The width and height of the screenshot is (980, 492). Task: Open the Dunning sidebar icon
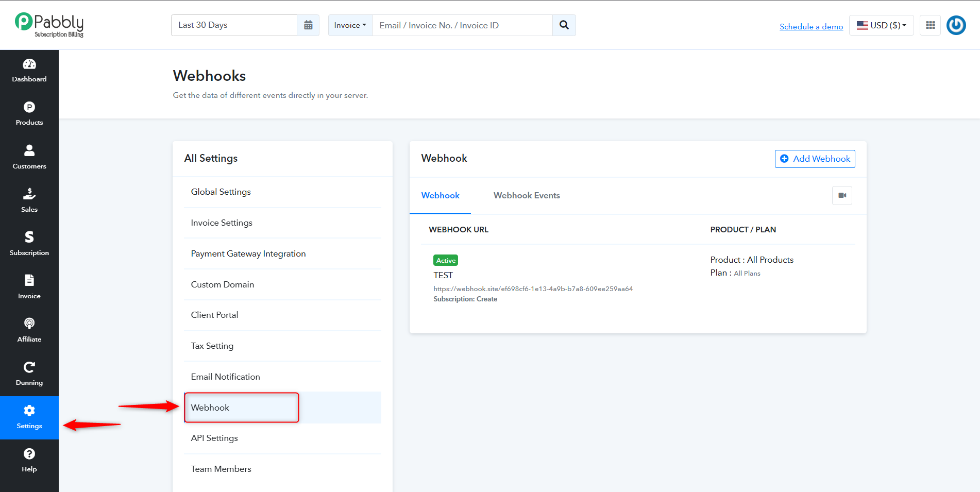click(29, 367)
